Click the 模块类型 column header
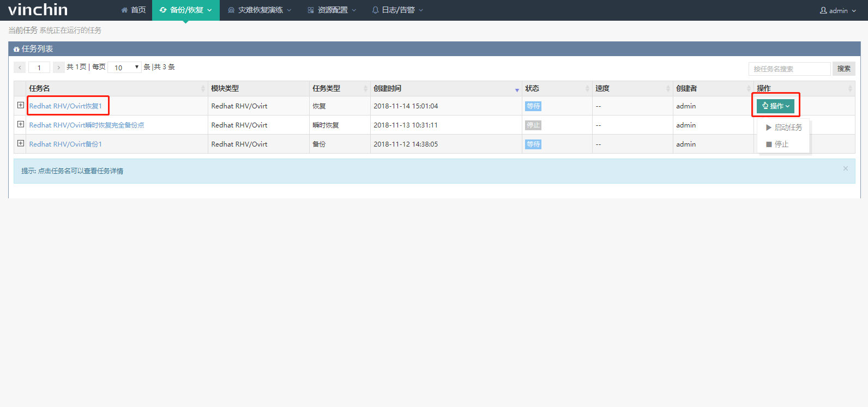Viewport: 868px width, 407px height. click(258, 88)
